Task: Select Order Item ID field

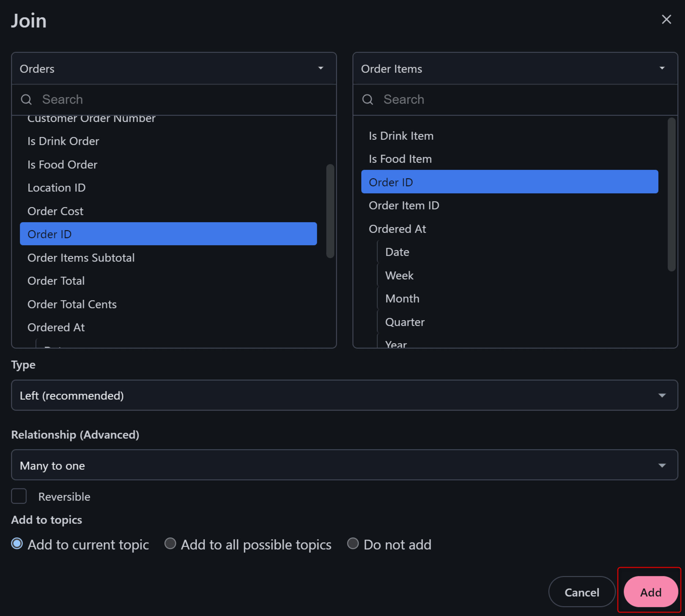Action: (510, 206)
